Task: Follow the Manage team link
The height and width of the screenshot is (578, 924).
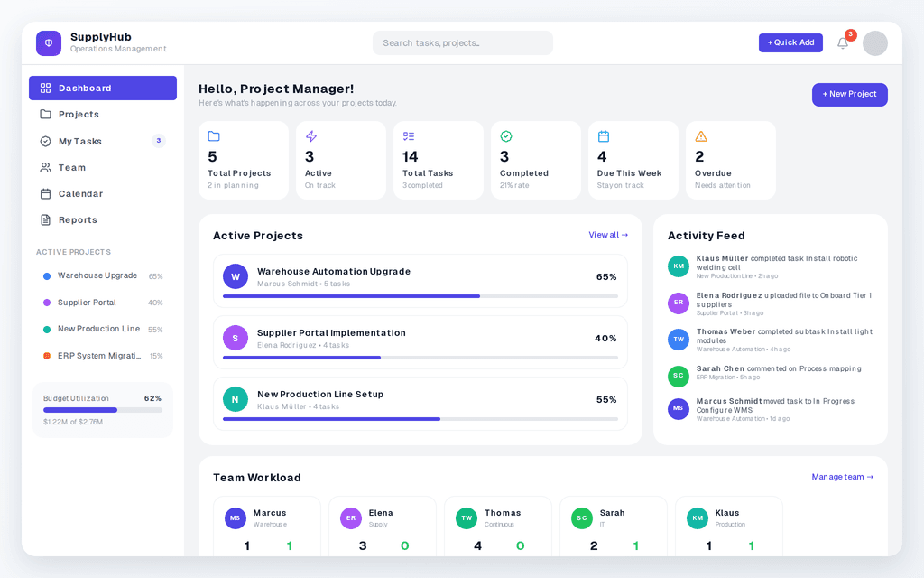Action: click(842, 477)
